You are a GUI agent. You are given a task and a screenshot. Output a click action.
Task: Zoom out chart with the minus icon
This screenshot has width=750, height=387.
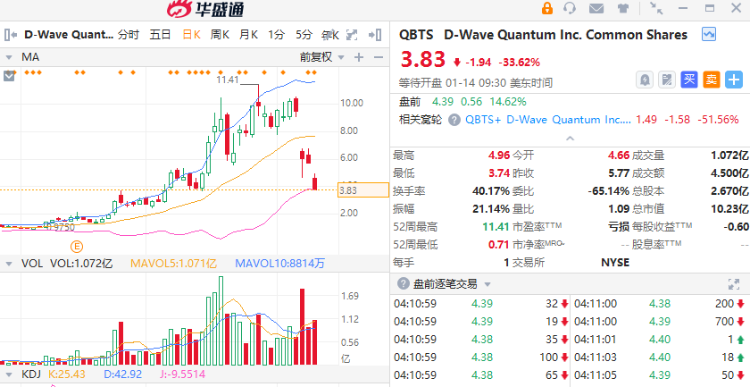coord(378,57)
